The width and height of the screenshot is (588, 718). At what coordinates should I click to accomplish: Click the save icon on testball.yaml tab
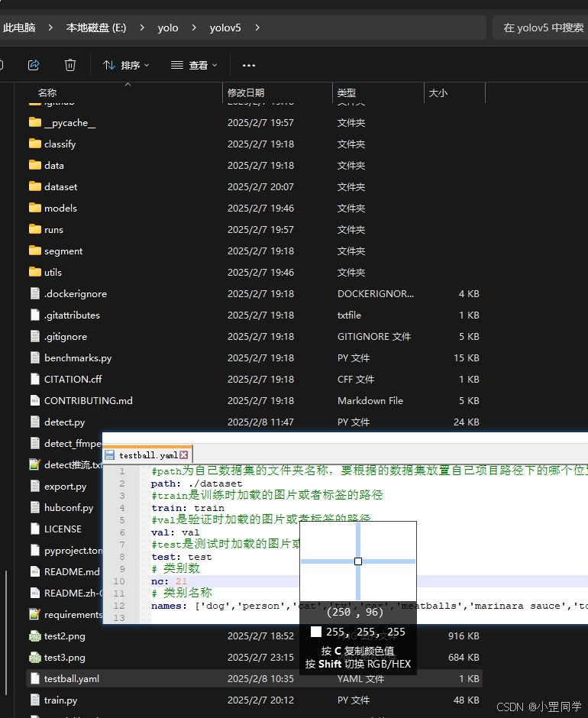coord(109,454)
